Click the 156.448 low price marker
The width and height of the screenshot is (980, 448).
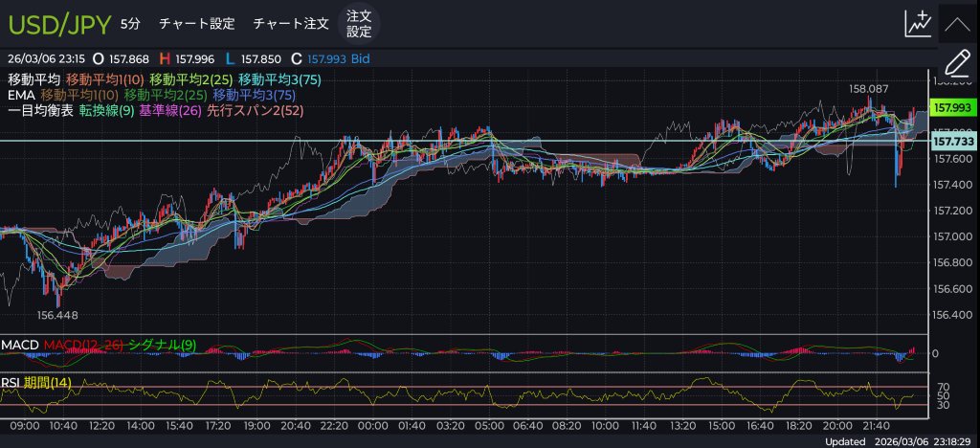(57, 314)
